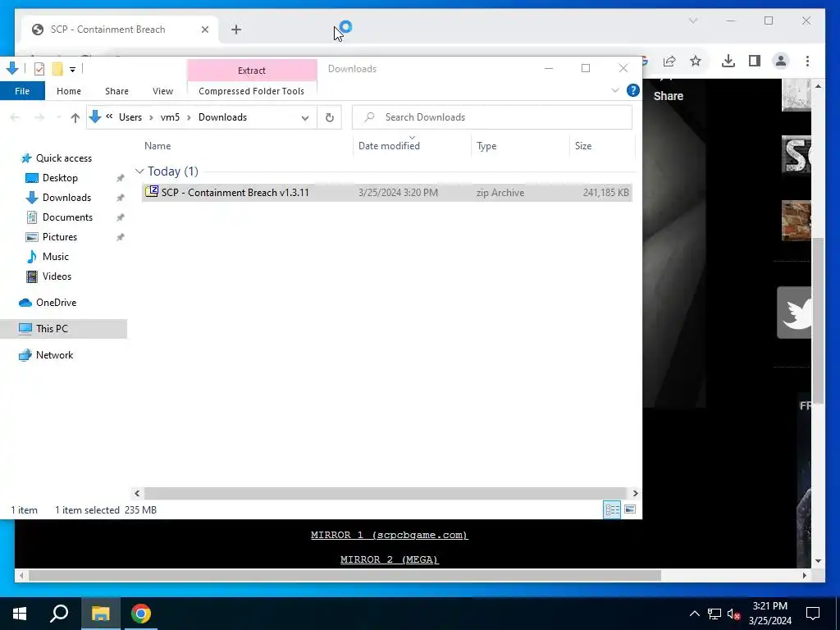Open Compressed Folder Tools tab
Image resolution: width=840 pixels, height=630 pixels.
point(251,91)
